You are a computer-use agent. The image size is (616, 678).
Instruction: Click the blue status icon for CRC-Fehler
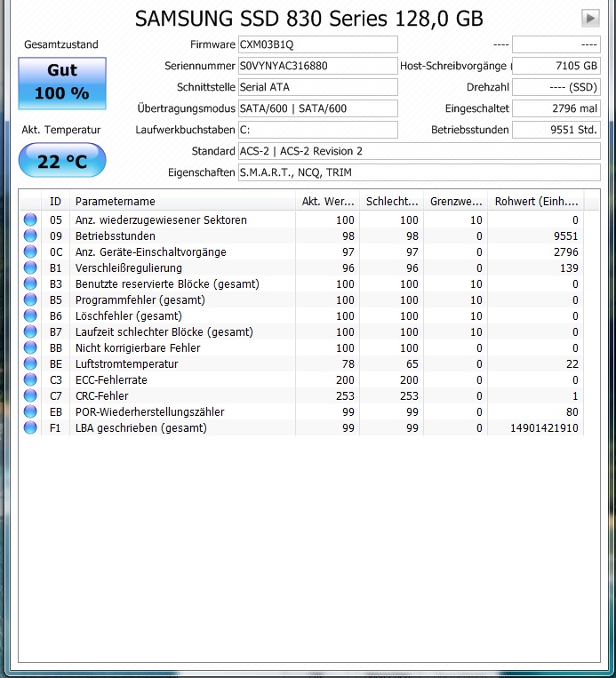point(30,395)
